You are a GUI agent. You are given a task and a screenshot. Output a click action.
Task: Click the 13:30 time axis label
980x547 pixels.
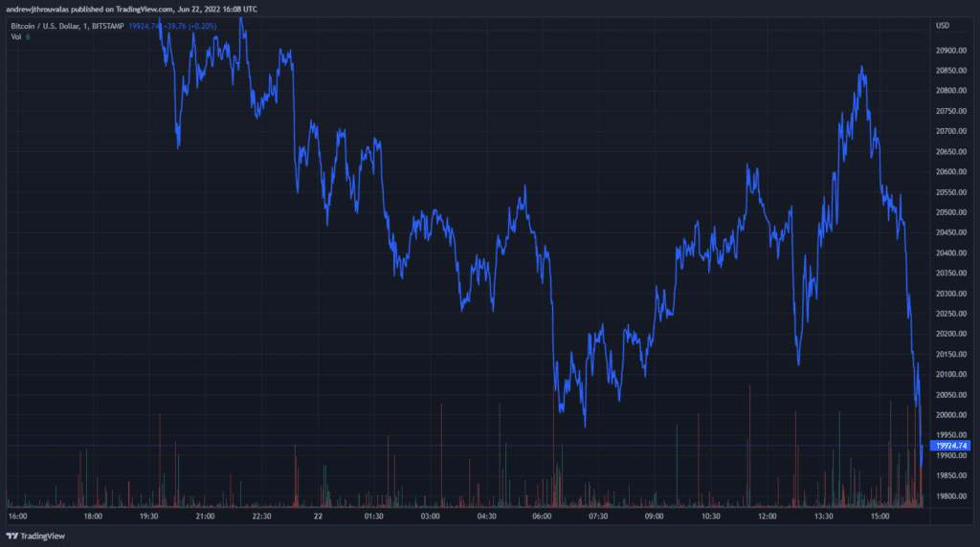[824, 516]
